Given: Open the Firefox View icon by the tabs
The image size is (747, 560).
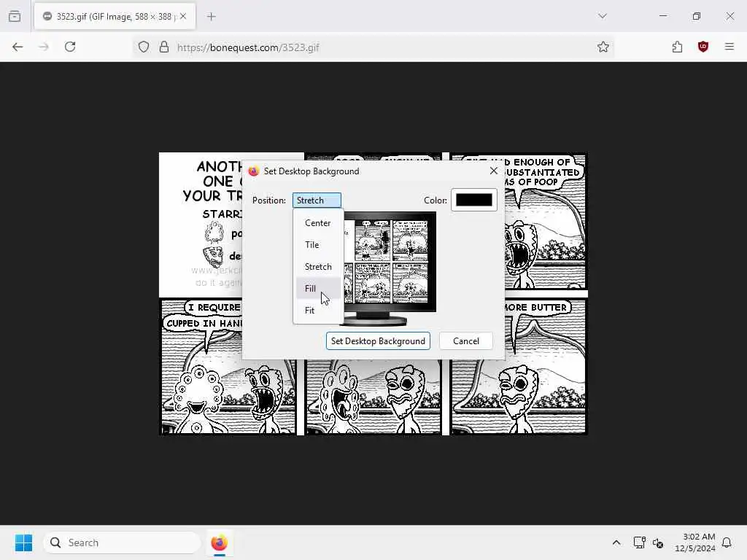Looking at the screenshot, I should click(x=15, y=16).
